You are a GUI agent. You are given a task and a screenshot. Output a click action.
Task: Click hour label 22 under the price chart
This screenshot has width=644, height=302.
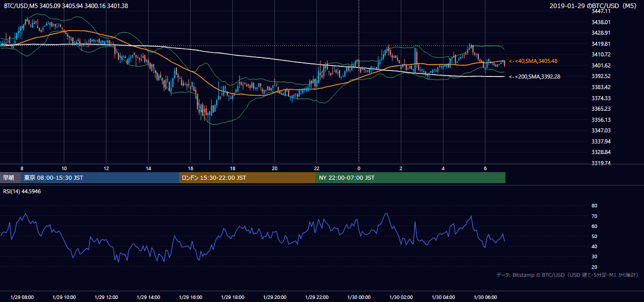tap(316, 168)
